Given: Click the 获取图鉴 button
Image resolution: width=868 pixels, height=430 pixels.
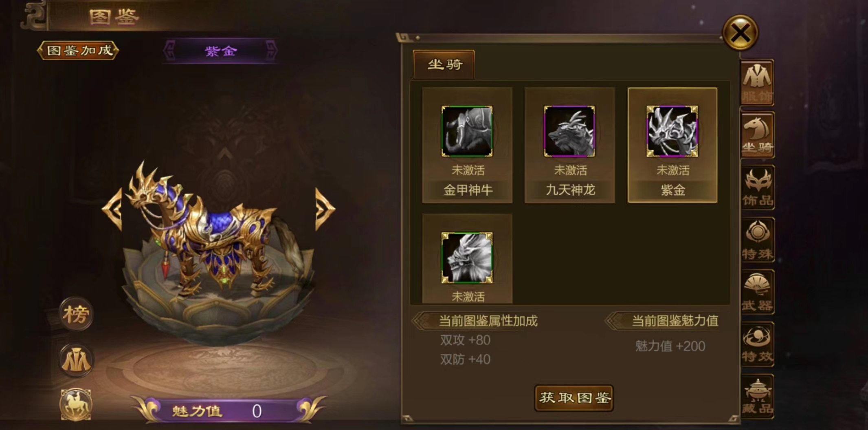Looking at the screenshot, I should [x=574, y=398].
